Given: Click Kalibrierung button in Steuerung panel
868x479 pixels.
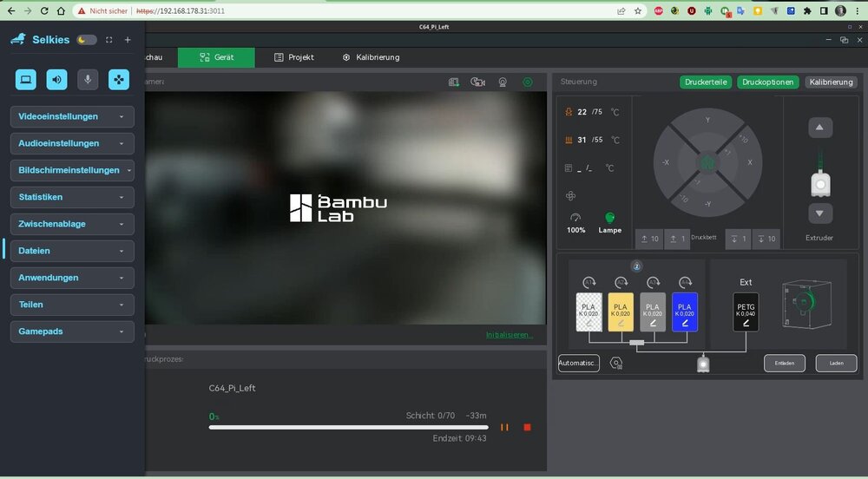Looking at the screenshot, I should [x=831, y=82].
